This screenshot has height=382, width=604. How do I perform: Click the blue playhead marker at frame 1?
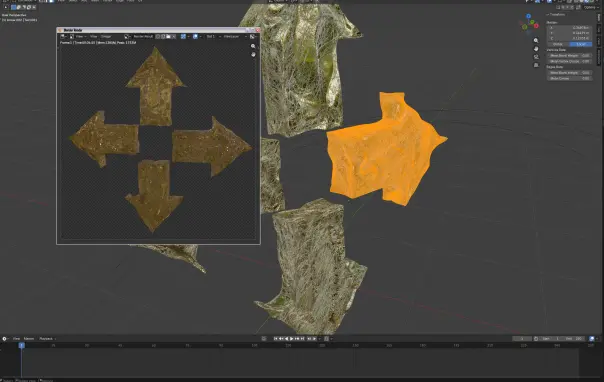[22, 345]
